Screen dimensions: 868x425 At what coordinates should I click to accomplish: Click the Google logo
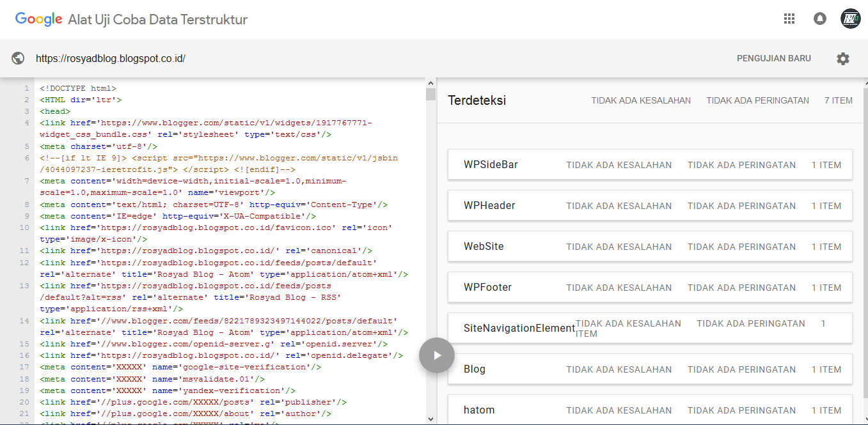point(38,19)
